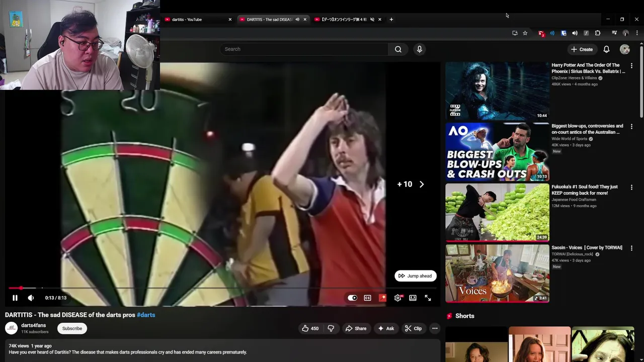
Task: Open the red extension with badge 2
Action: tap(541, 33)
